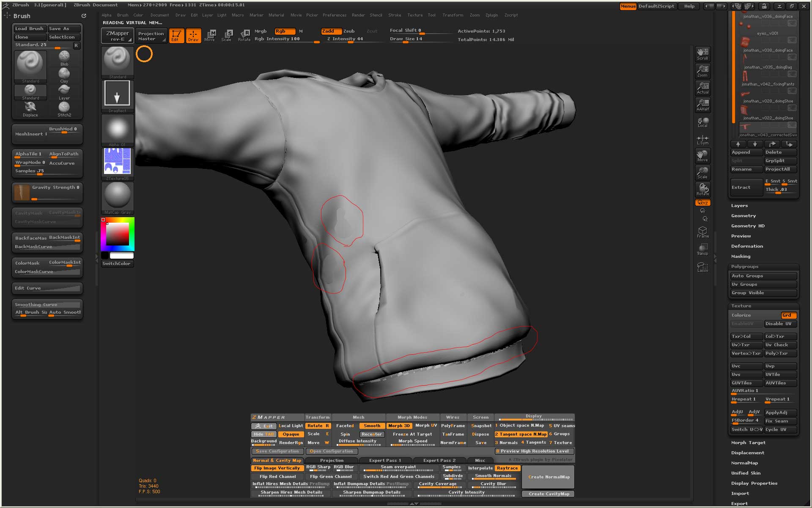Screen dimensions: 812x508
Task: Expand the Geometry subpalette
Action: click(743, 216)
